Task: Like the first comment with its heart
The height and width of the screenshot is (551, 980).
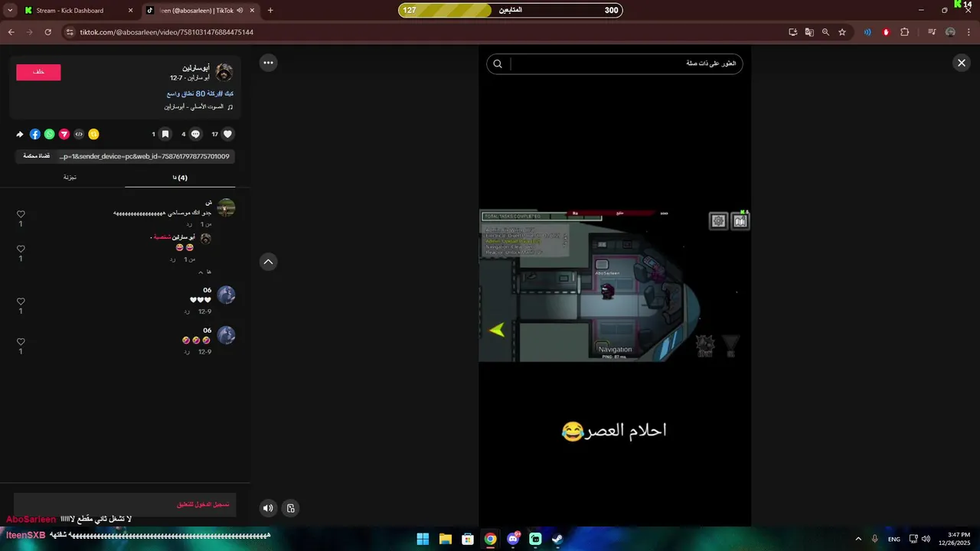Action: [21, 214]
